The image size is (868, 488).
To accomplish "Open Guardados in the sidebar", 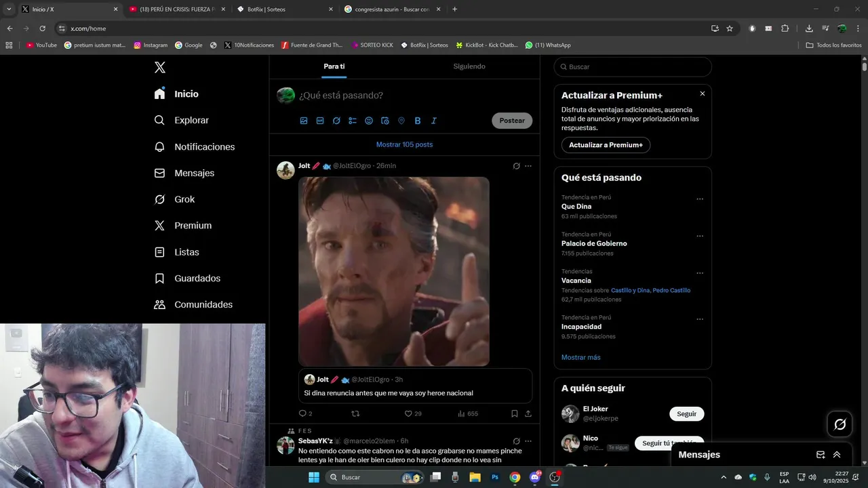I will (x=187, y=279).
